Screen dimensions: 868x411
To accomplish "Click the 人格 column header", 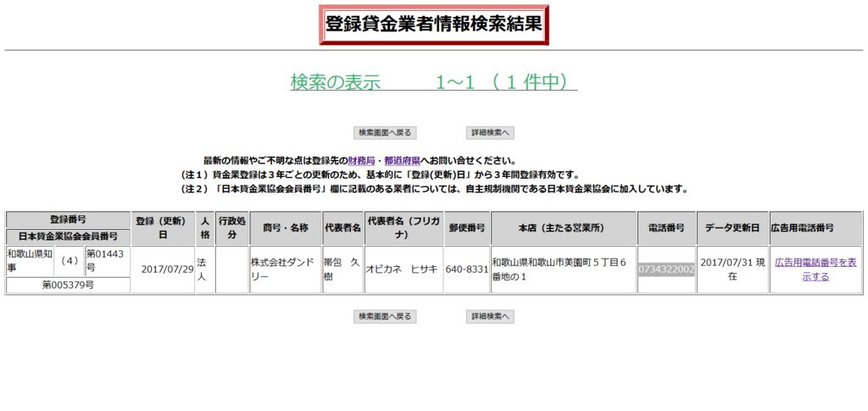I will 205,228.
